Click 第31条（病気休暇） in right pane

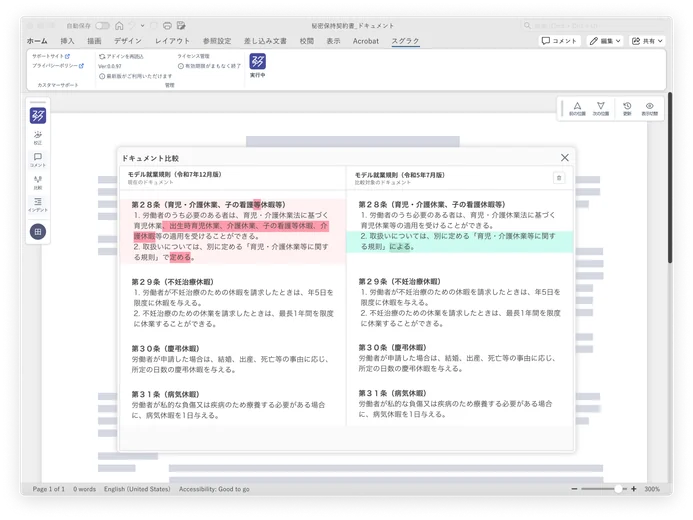coord(392,393)
